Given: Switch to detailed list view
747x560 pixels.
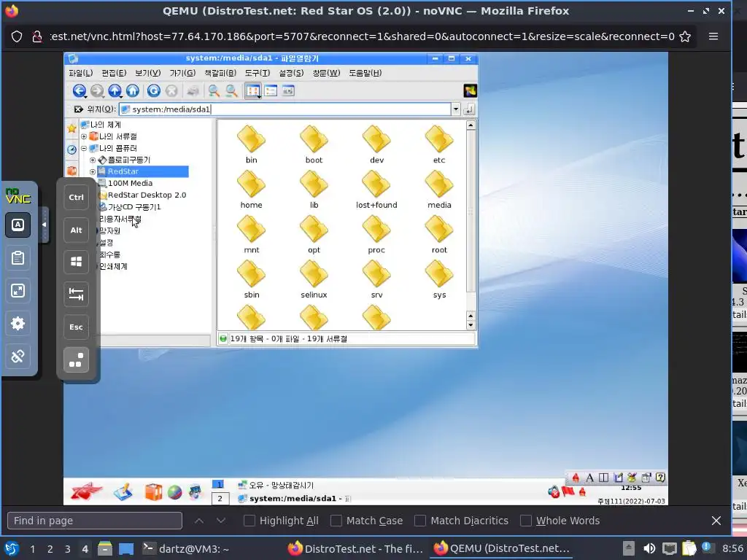Looking at the screenshot, I should [271, 90].
